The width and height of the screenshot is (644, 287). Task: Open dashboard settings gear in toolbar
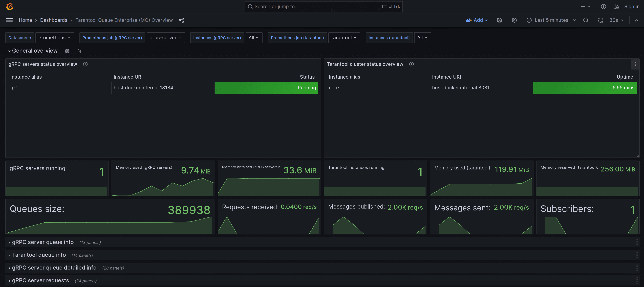[514, 20]
